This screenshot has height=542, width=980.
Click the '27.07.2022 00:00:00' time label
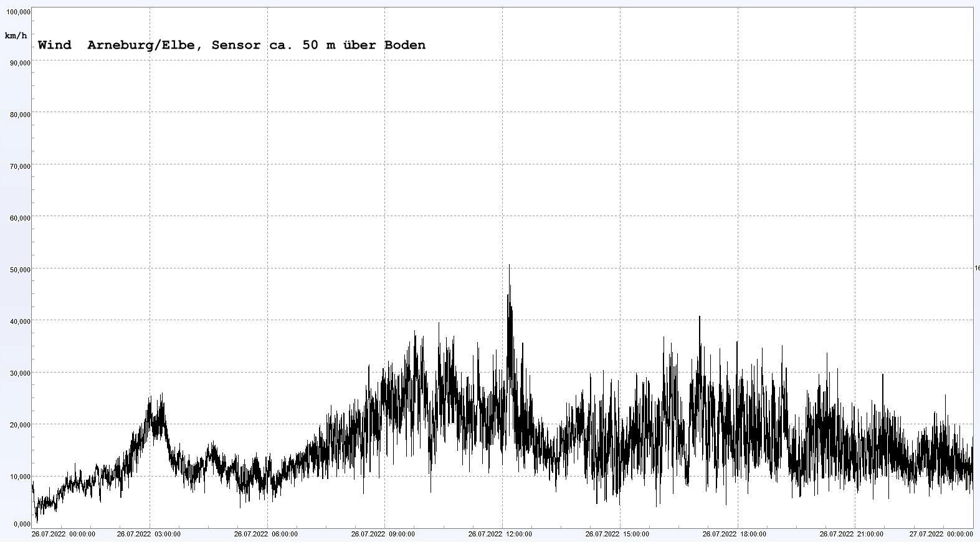pos(941,534)
